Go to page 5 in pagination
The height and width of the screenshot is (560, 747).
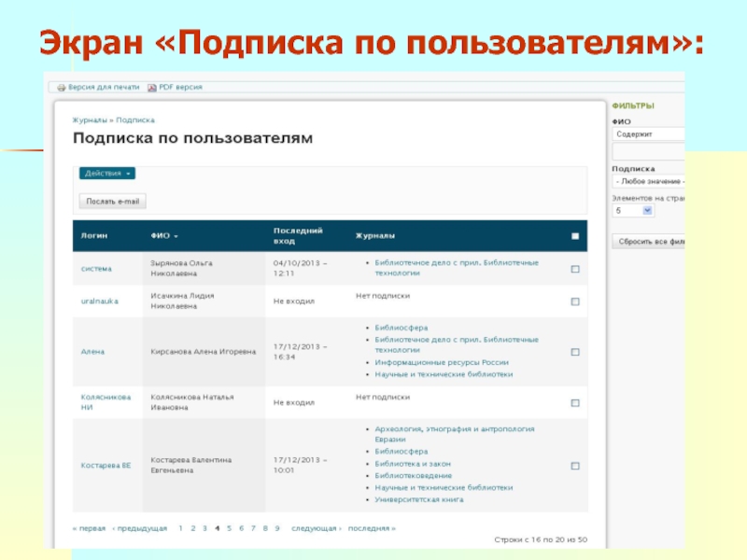(229, 528)
